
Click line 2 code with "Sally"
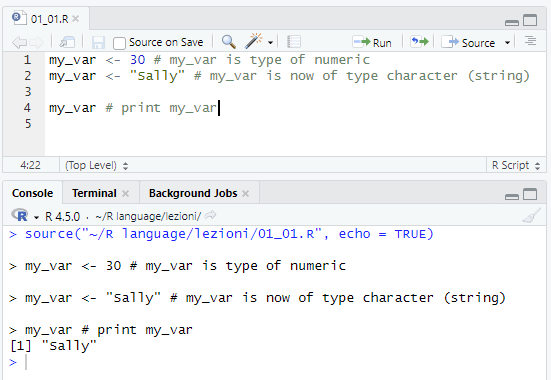[289, 76]
